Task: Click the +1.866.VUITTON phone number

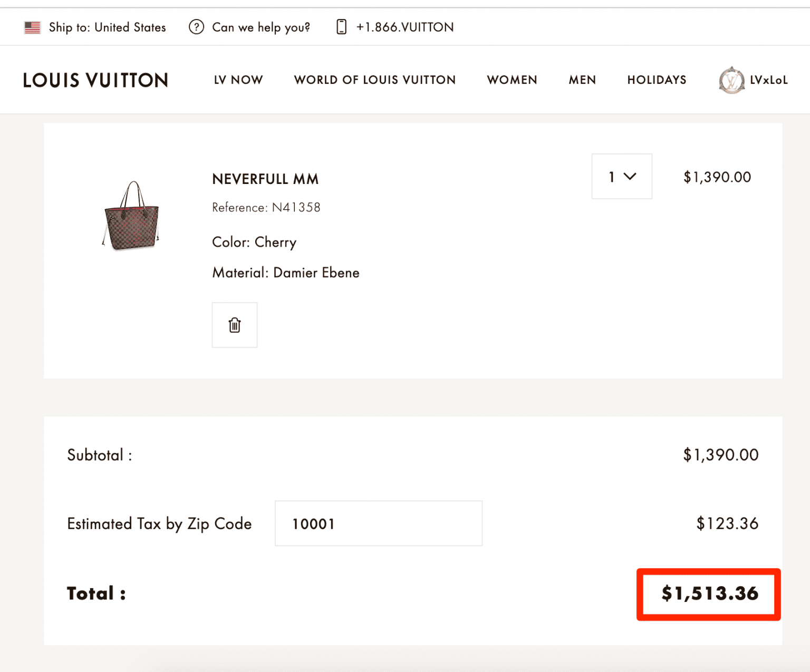Action: tap(405, 27)
